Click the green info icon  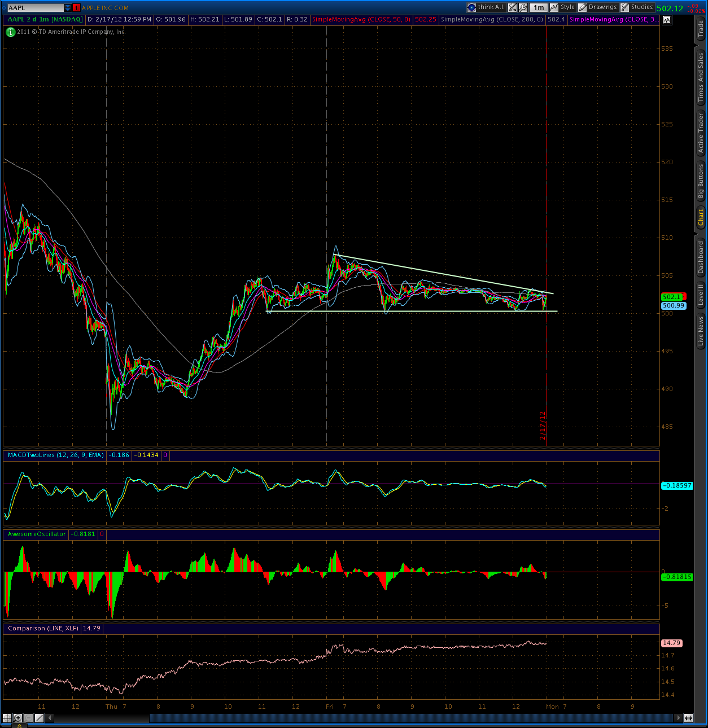point(10,32)
